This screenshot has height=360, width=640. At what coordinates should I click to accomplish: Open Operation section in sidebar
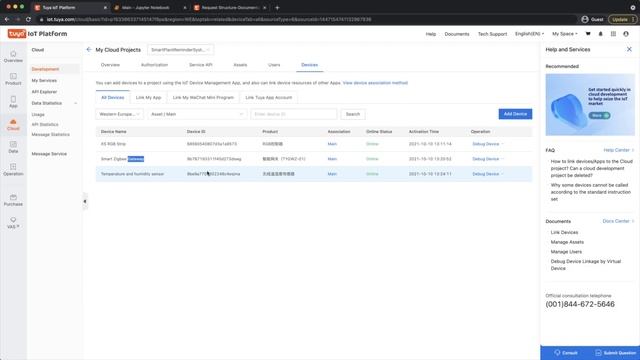(x=13, y=170)
